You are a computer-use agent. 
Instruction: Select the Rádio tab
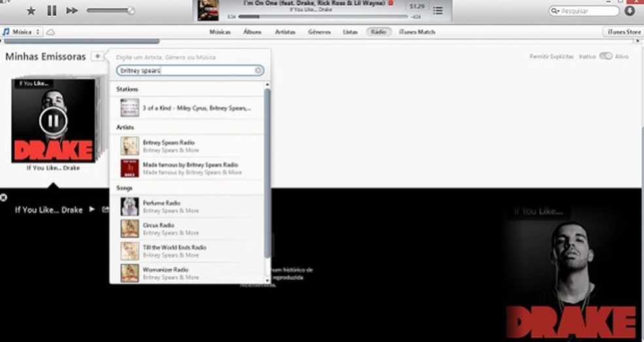(x=379, y=31)
